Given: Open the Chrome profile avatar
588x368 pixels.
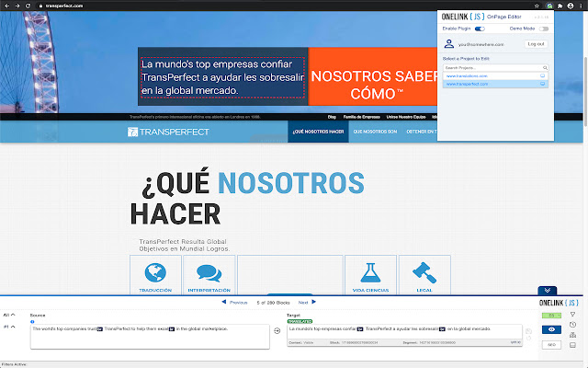Looking at the screenshot, I should pyautogui.click(x=571, y=6).
